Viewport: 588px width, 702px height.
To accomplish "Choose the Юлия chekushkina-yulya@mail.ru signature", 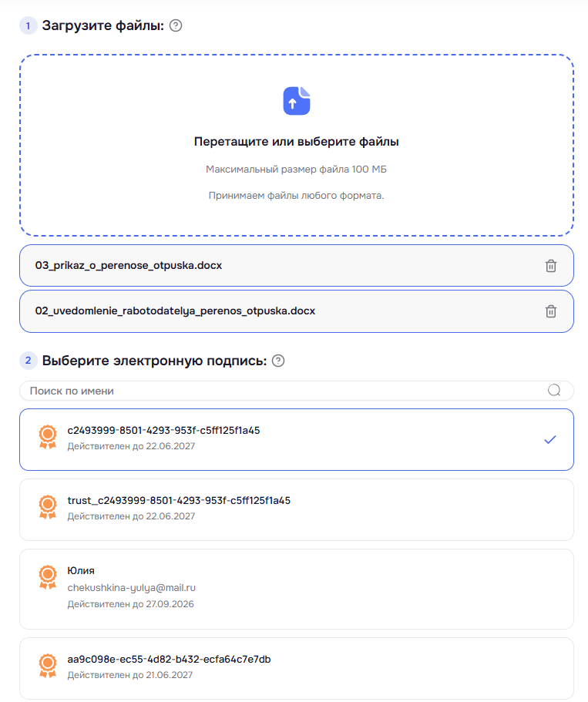I will pyautogui.click(x=297, y=589).
